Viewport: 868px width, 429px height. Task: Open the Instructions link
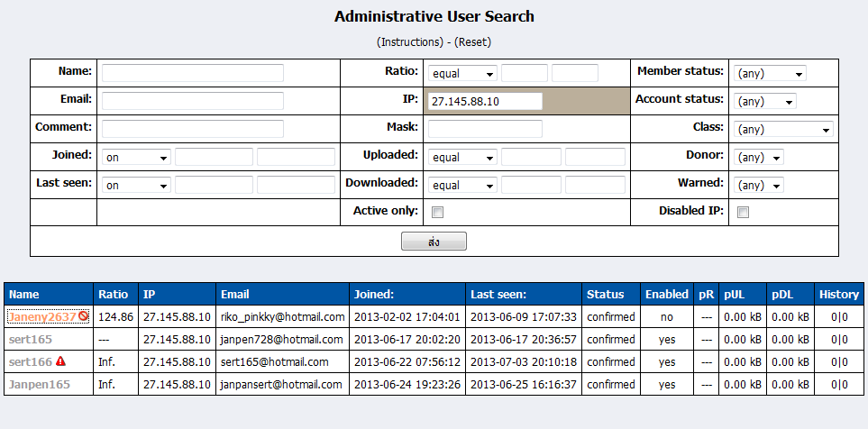click(x=410, y=42)
